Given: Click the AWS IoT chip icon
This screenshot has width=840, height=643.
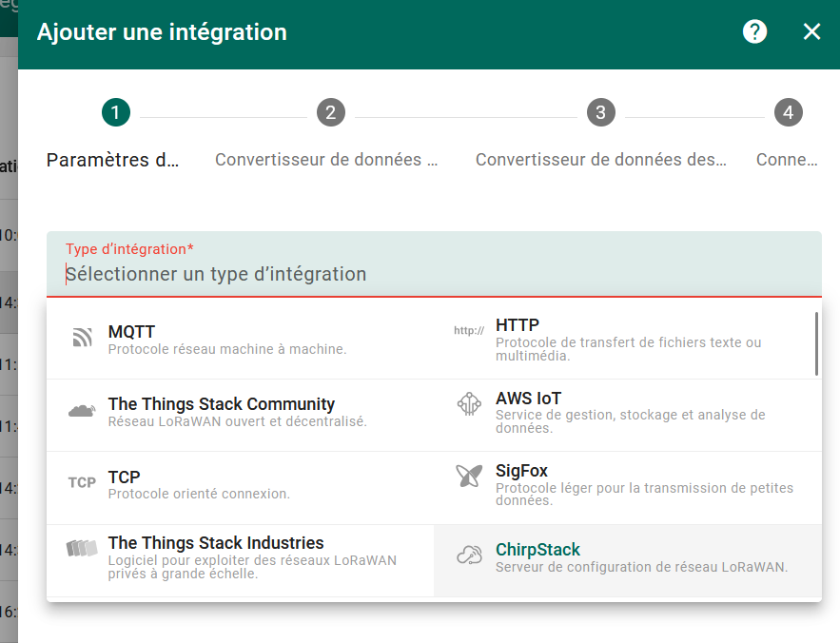Looking at the screenshot, I should [x=469, y=404].
